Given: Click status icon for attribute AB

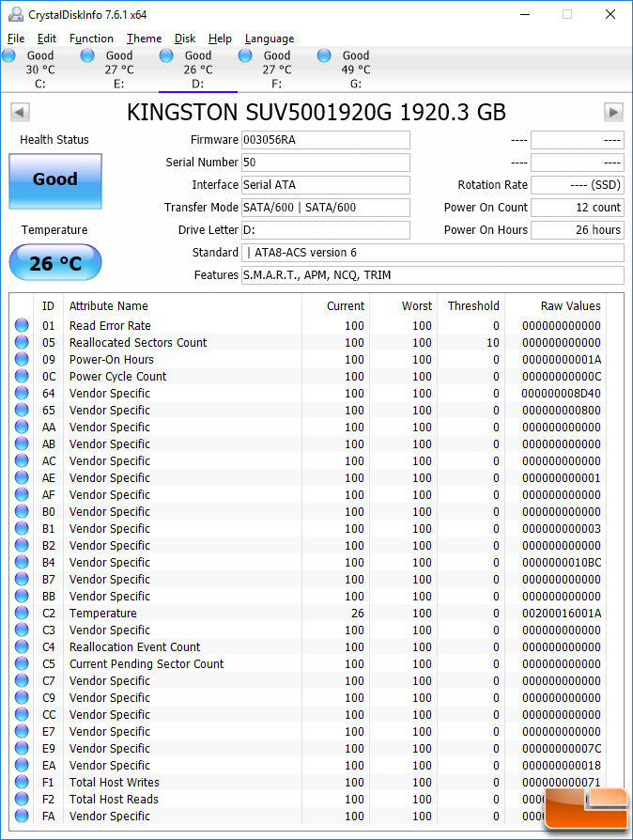Looking at the screenshot, I should (x=22, y=443).
